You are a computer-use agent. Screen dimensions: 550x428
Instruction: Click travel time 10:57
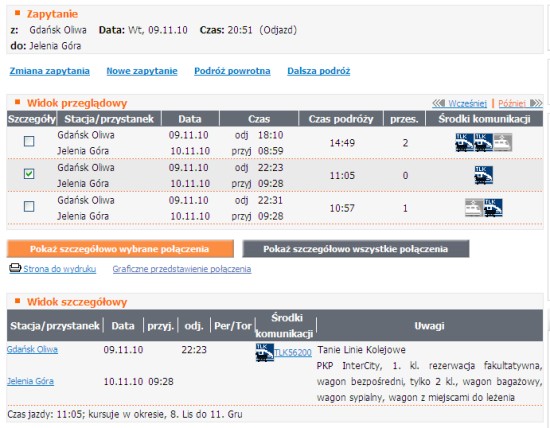[x=342, y=208]
